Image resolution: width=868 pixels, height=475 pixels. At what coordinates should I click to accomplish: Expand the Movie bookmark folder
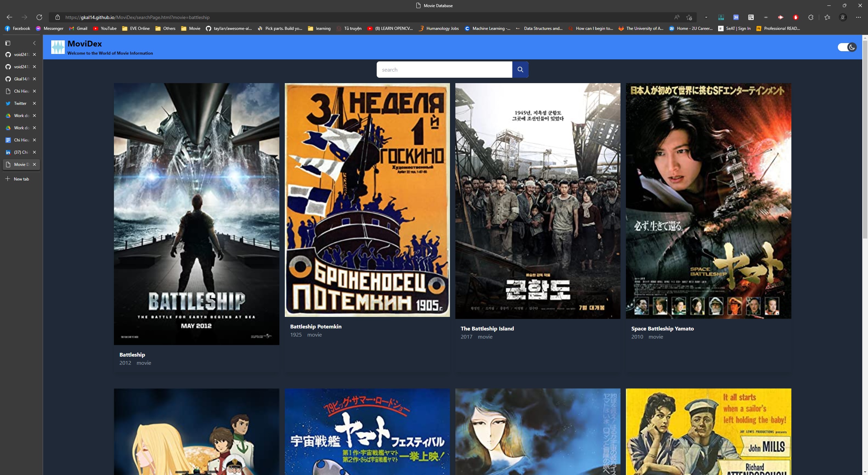click(x=191, y=28)
